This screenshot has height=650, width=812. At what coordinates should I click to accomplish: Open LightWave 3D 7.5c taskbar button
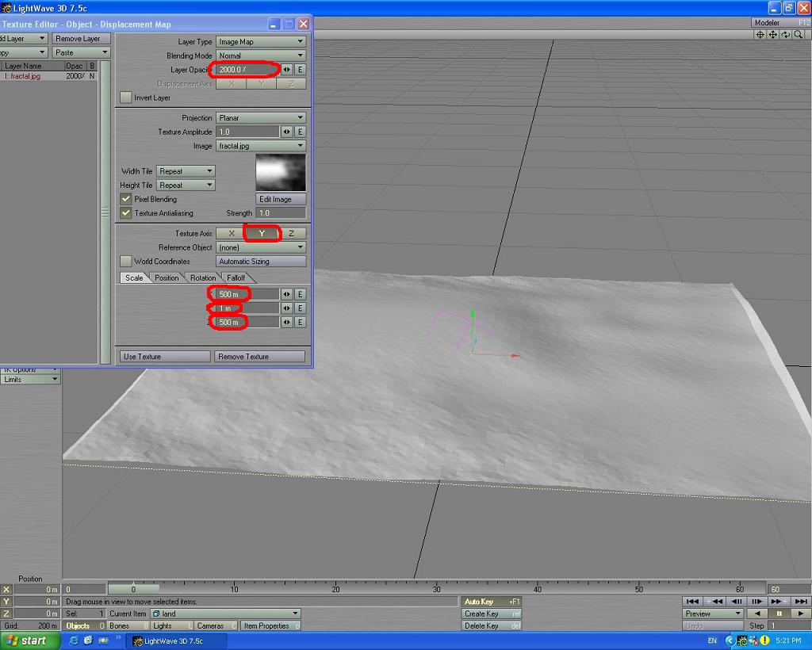pyautogui.click(x=178, y=640)
